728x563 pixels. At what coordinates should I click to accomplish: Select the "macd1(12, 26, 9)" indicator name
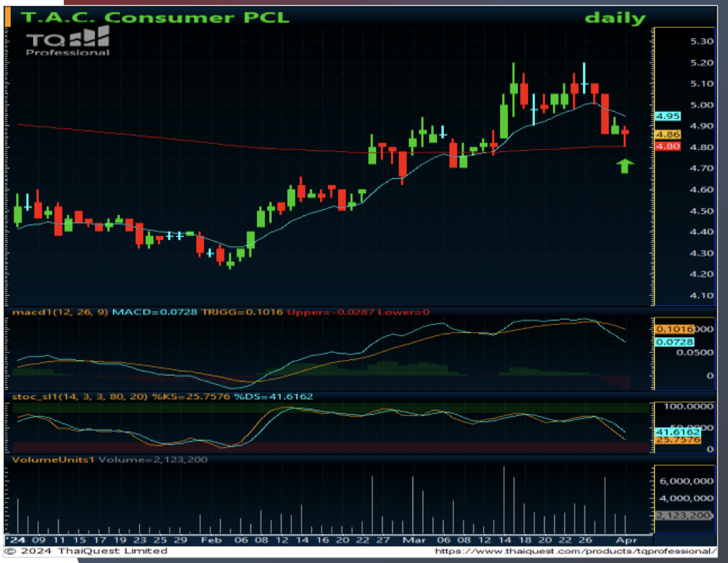(60, 312)
